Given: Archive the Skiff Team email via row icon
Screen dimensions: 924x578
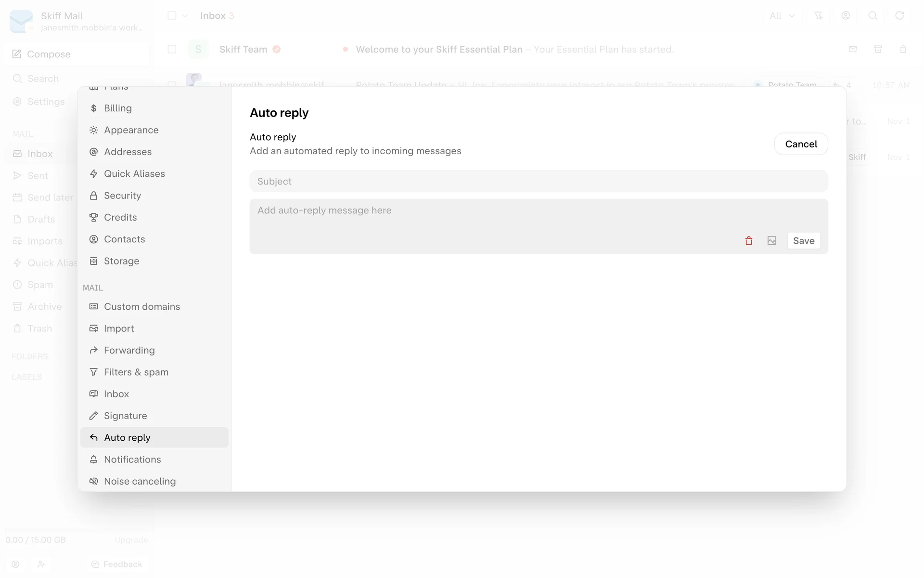Looking at the screenshot, I should 878,49.
